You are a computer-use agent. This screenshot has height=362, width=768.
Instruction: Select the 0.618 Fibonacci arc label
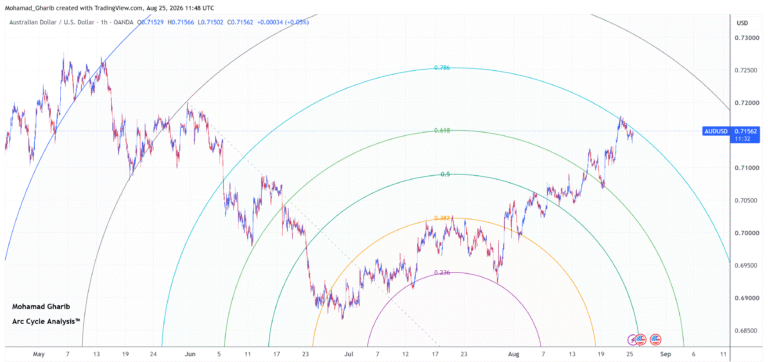(442, 131)
